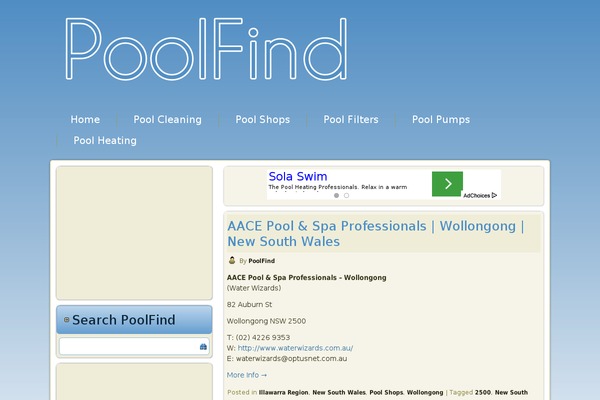Go to the Pool Cleaning page
Screen dimensions: 600x400
pyautogui.click(x=167, y=119)
